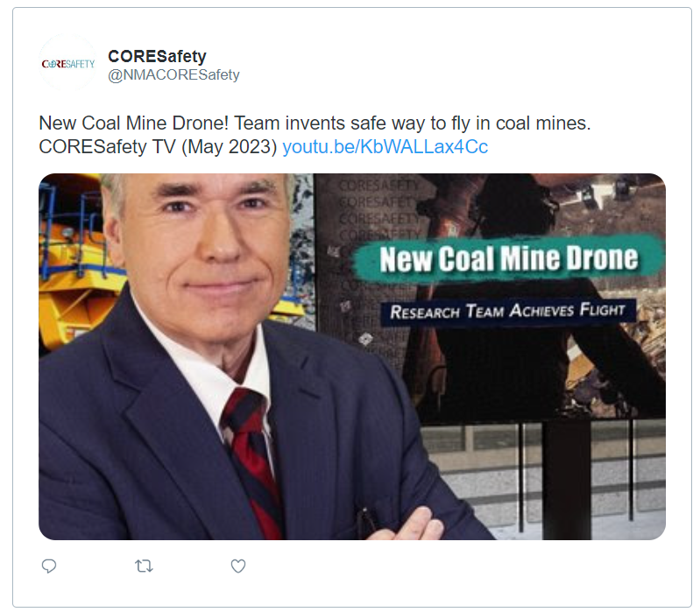Open the @NMACORESafety handle
The image size is (700, 612).
[x=173, y=74]
